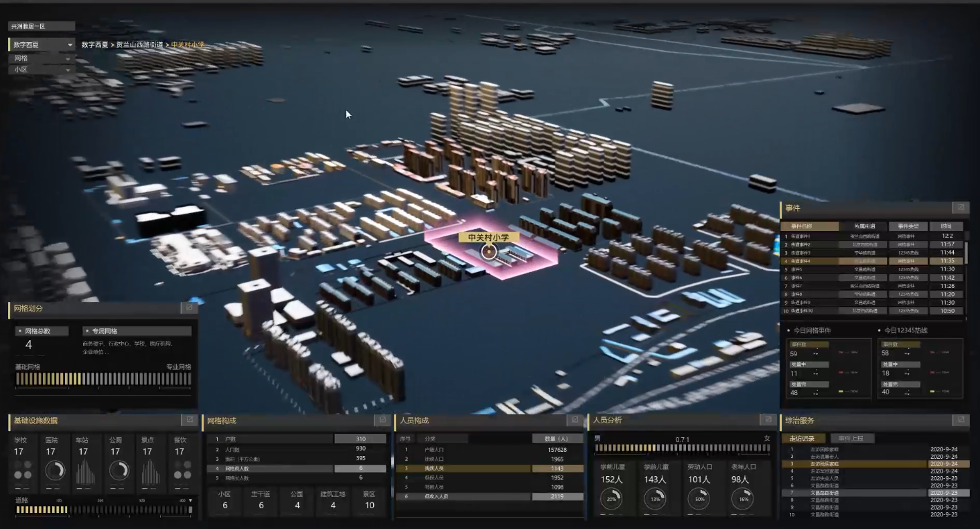Pop out the 网格划分 panel
The width and height of the screenshot is (980, 529).
click(x=189, y=307)
